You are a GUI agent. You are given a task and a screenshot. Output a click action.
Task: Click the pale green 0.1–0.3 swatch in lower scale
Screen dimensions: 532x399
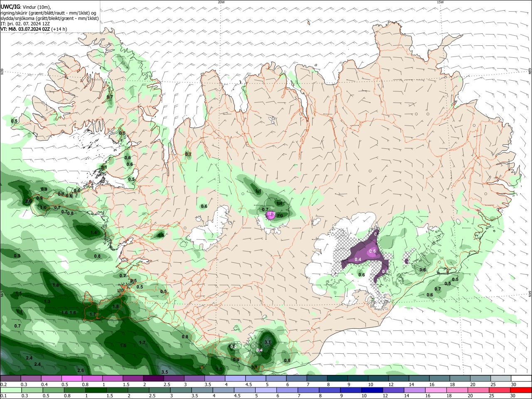click(x=10, y=390)
